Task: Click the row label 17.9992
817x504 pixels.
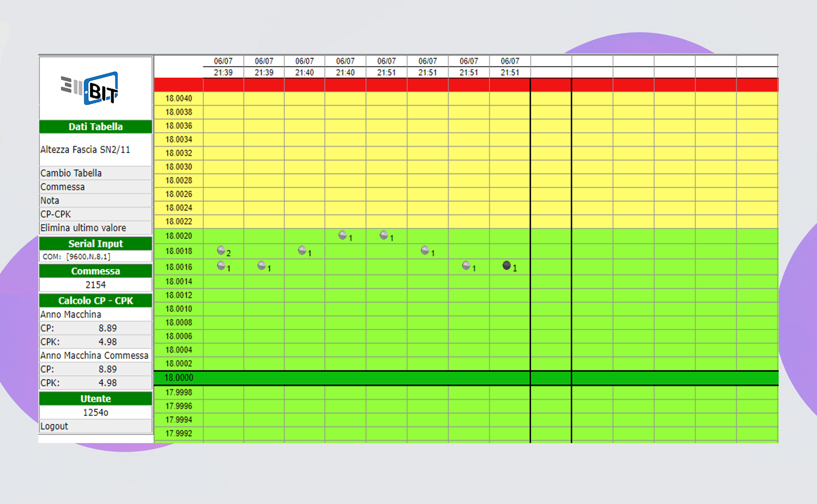Action: [x=179, y=433]
